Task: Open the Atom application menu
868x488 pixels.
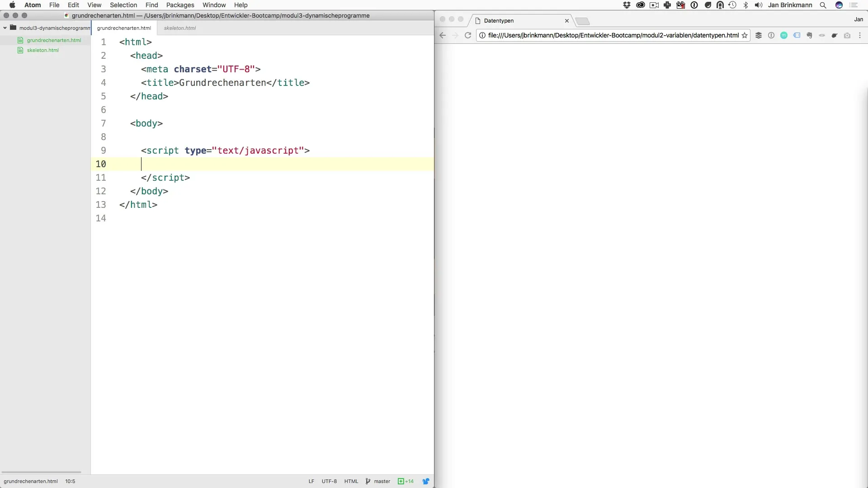Action: click(33, 5)
